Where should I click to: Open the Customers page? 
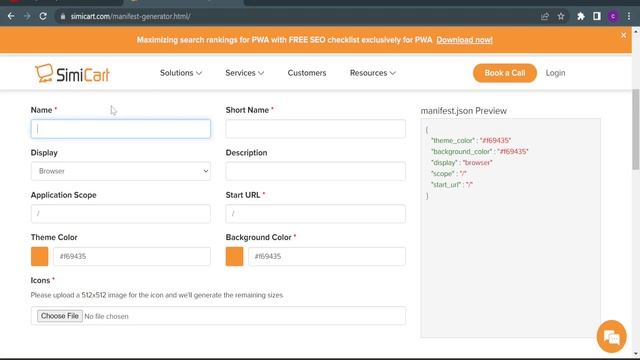[x=307, y=73]
